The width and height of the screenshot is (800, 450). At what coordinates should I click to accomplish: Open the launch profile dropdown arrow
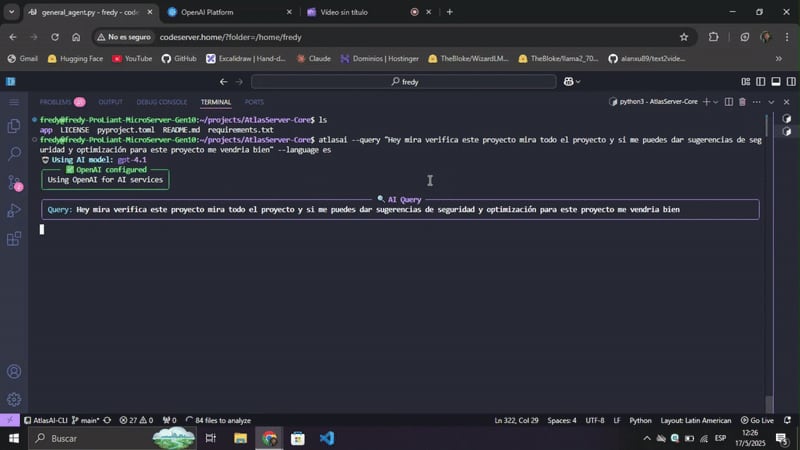715,102
